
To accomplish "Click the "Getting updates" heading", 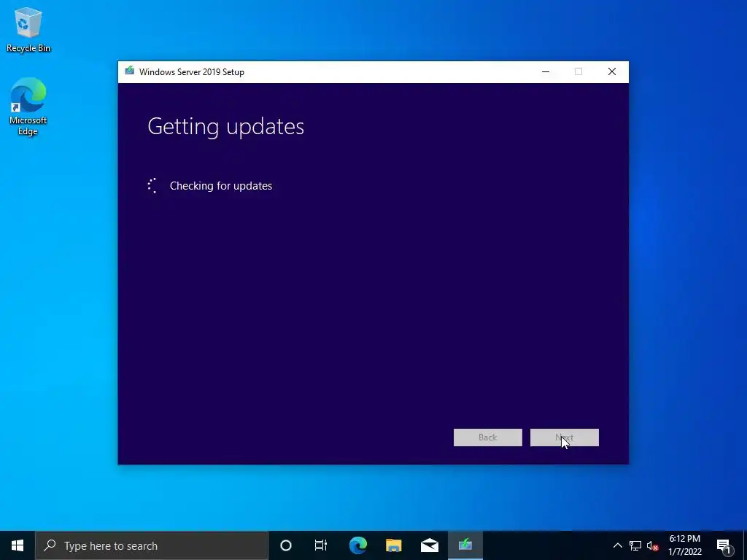I will 226,127.
